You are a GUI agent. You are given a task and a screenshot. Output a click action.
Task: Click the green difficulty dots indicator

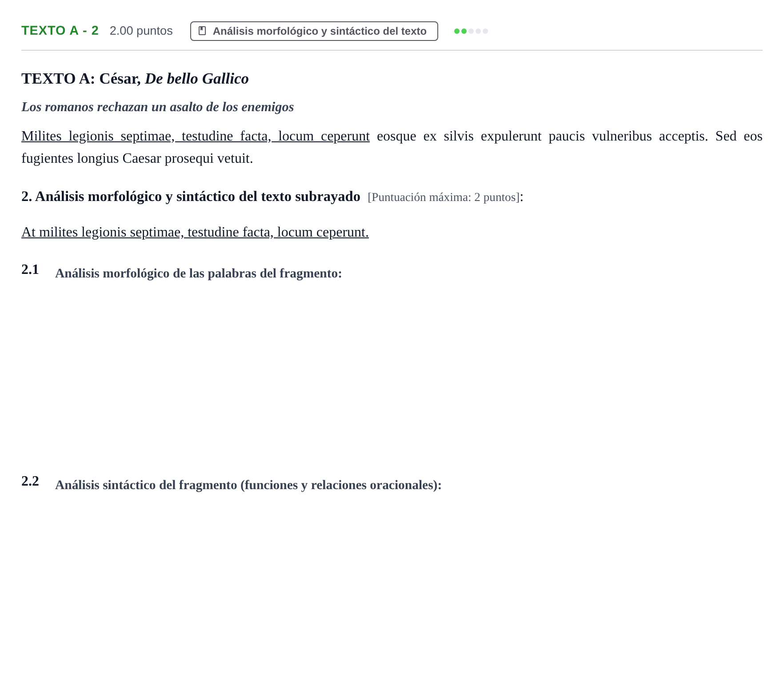click(471, 31)
